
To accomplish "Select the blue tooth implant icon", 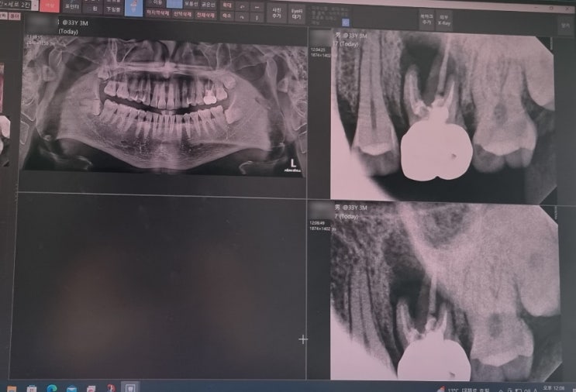I will 133,8.
